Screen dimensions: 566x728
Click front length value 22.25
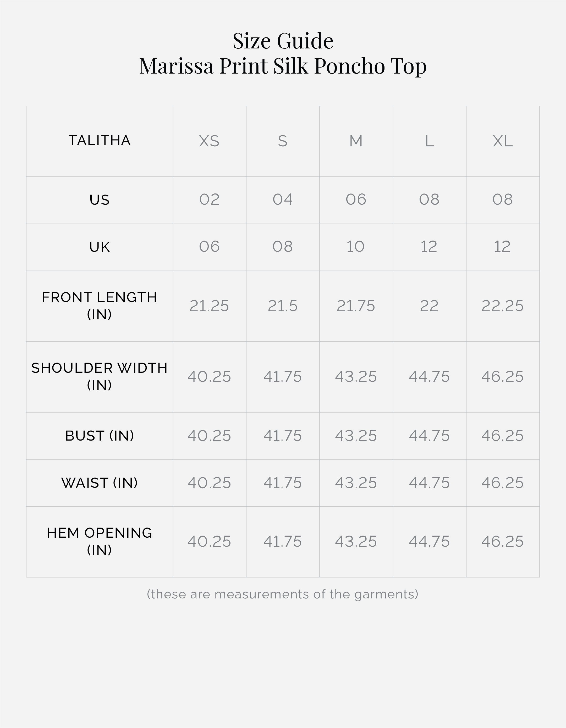click(502, 306)
